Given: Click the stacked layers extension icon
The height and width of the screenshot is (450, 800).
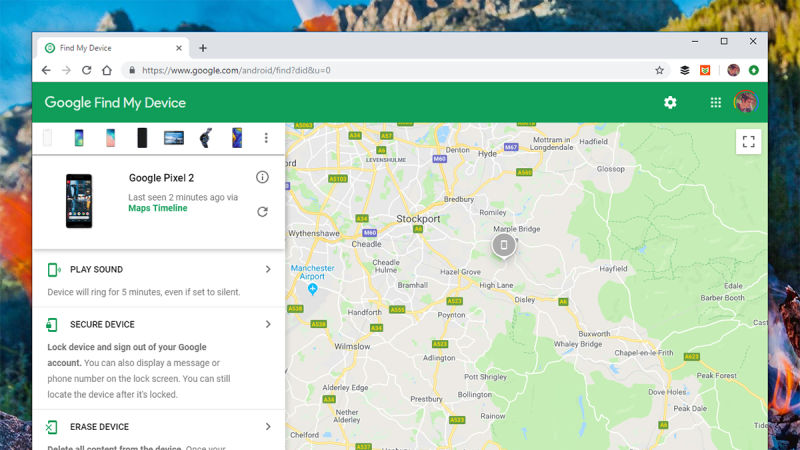Looking at the screenshot, I should click(x=685, y=70).
